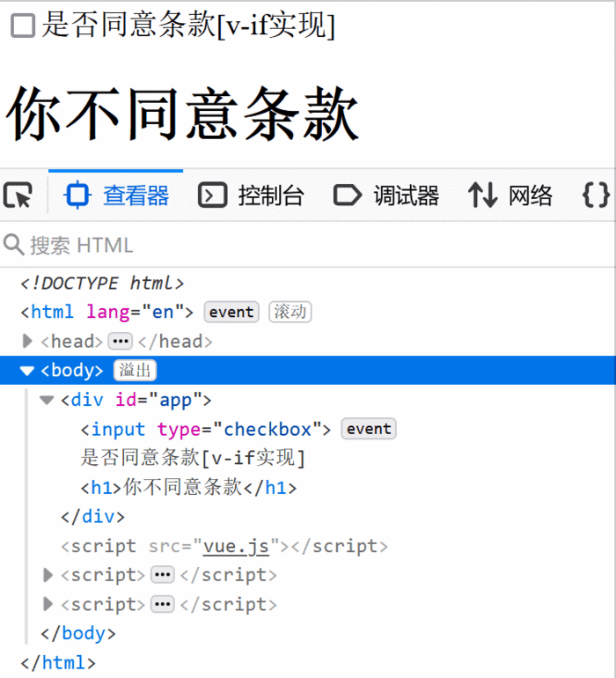Open the Network (网络) arrows icon
This screenshot has width=616, height=678.
point(482,195)
